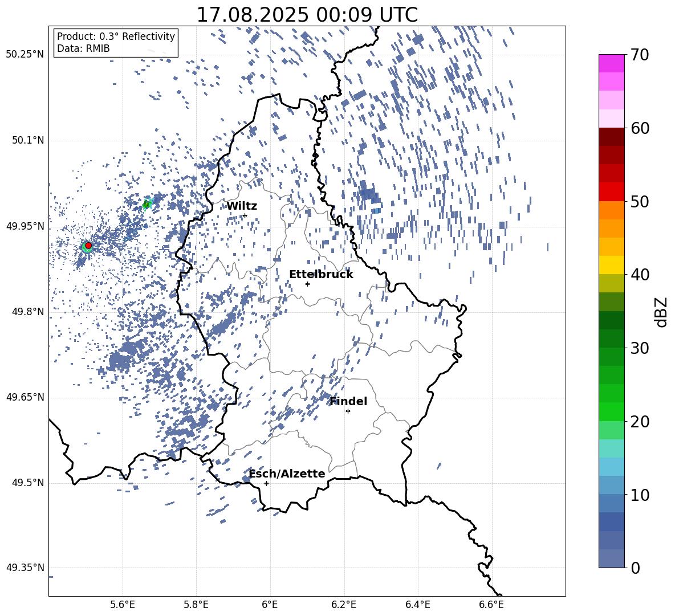This screenshot has height=616, width=675.
Task: Click the title 17.08.2025 00:09 UTC
Action: pyautogui.click(x=307, y=15)
